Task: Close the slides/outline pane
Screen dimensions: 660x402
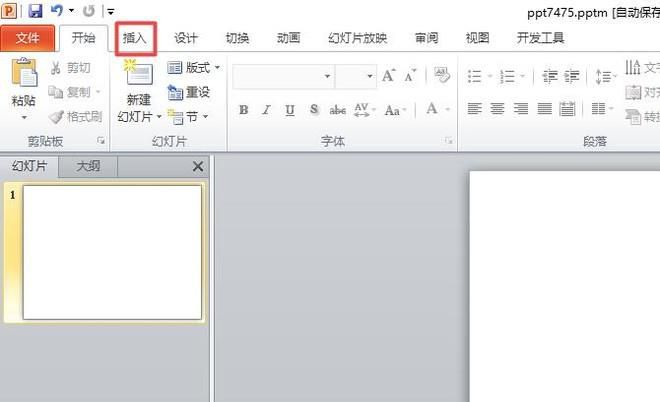Action: click(x=198, y=166)
